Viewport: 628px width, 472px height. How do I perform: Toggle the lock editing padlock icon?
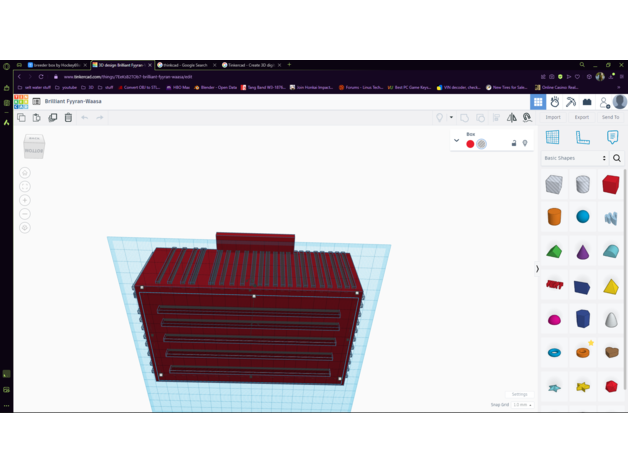514,143
